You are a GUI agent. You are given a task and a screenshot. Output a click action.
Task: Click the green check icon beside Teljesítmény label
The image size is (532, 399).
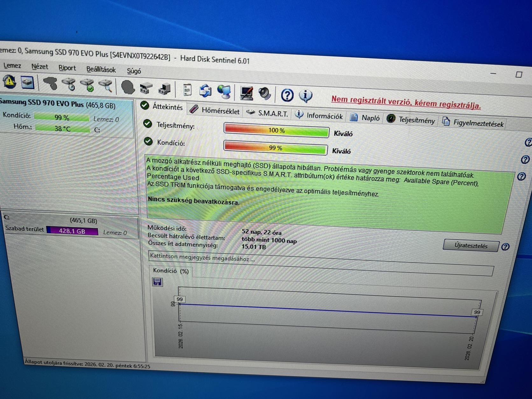point(148,123)
